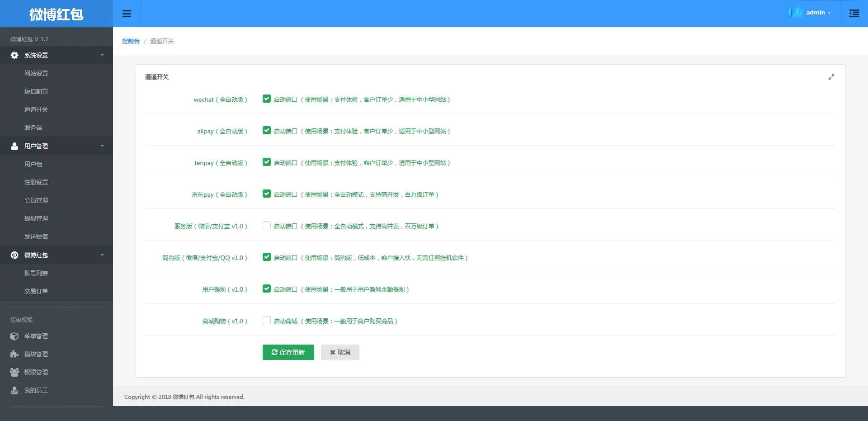Viewport: 868px width, 421px height.
Task: Click the gear icon beside 系统设置
Action: click(14, 55)
